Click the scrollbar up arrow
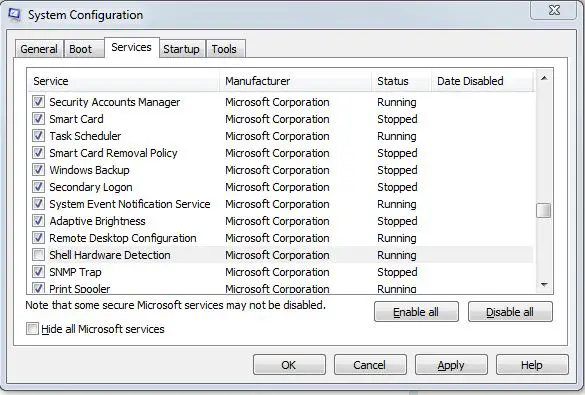The height and width of the screenshot is (395, 585). point(544,78)
